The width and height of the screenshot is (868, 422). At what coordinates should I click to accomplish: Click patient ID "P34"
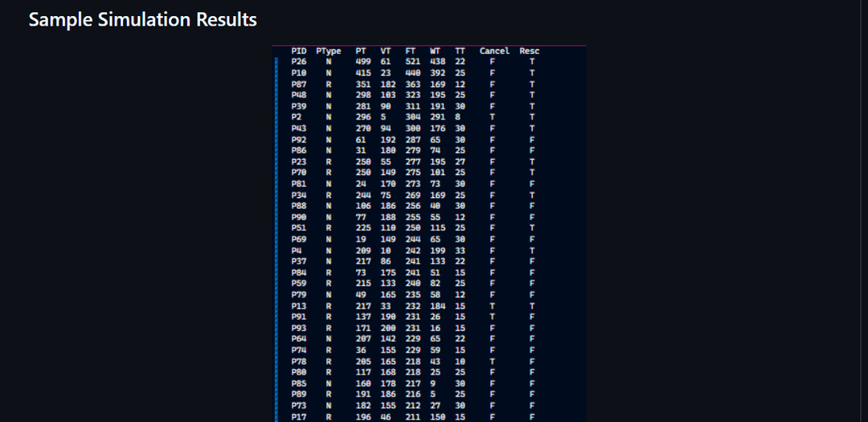299,195
